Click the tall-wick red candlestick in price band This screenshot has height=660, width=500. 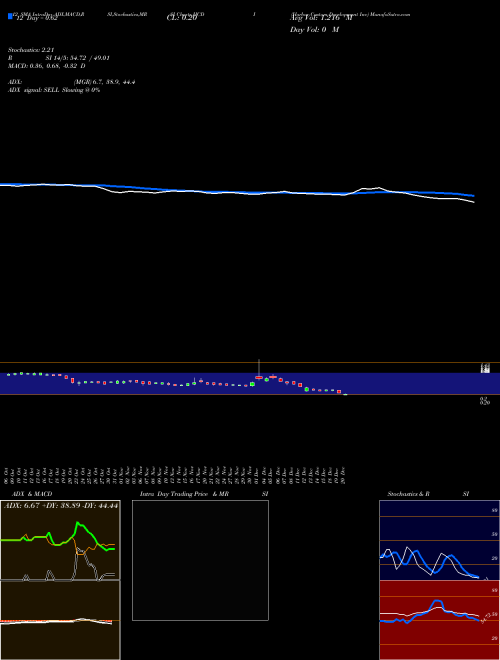pos(259,377)
